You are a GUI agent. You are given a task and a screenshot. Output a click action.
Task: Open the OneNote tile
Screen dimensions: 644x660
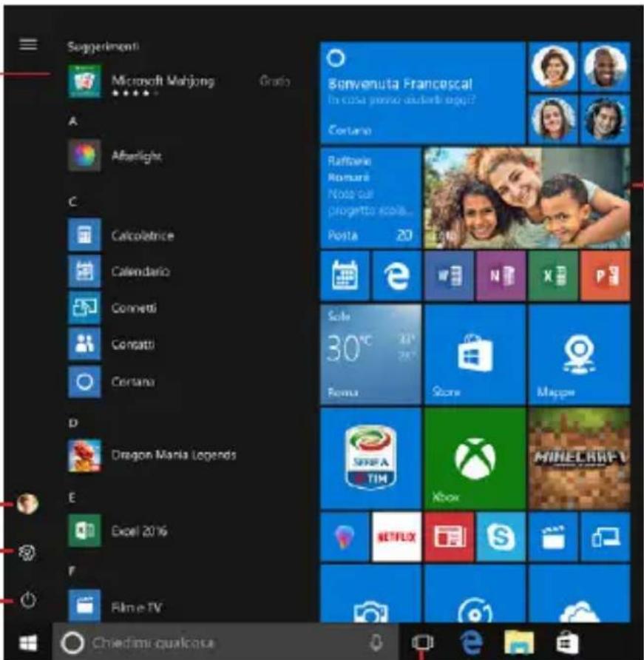pyautogui.click(x=501, y=275)
